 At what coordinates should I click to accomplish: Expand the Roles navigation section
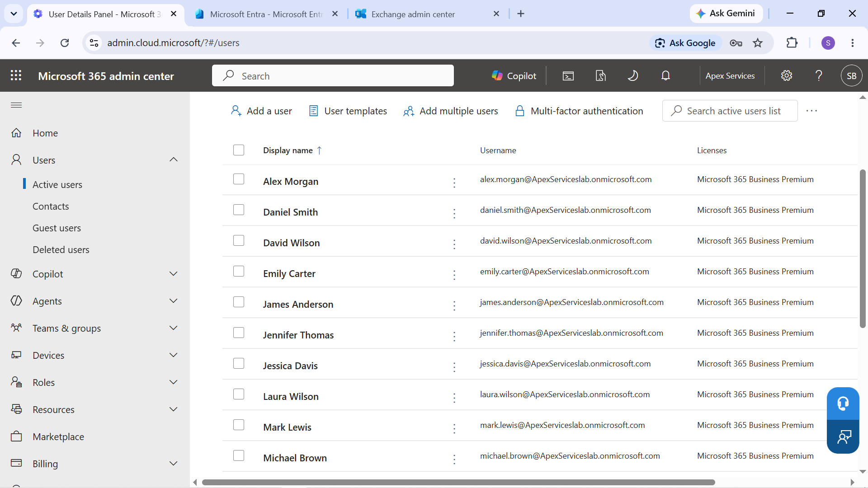tap(174, 382)
